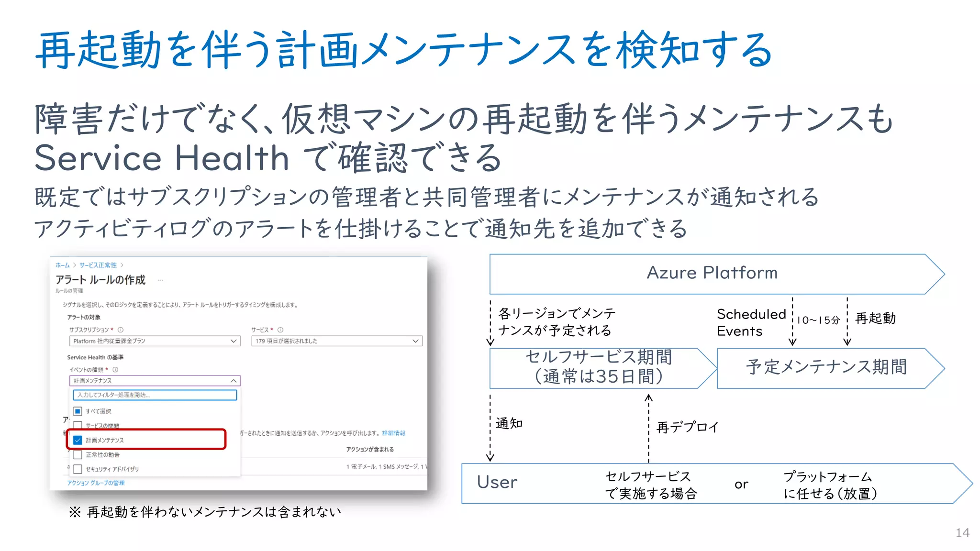Click the ホーム breadcrumb link
The image size is (980, 551).
[x=62, y=265]
